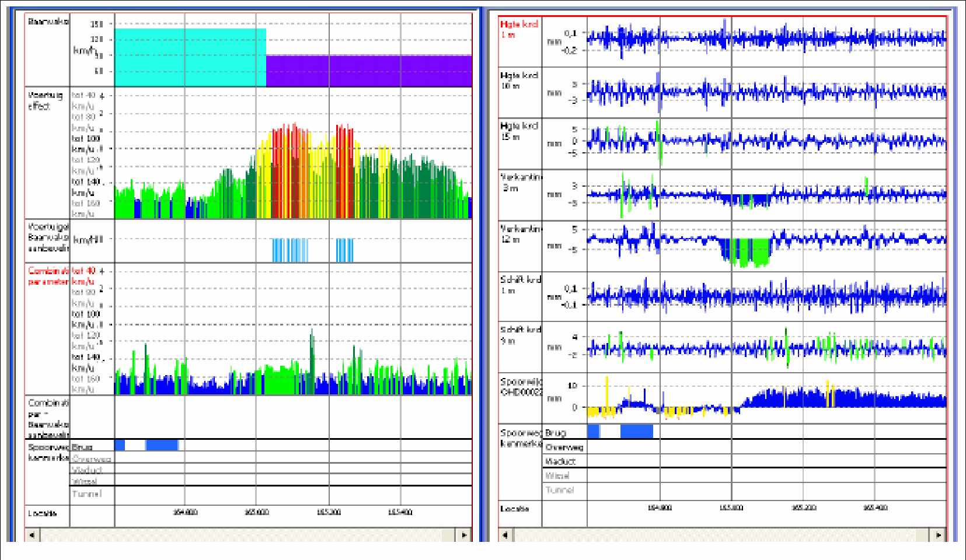The height and width of the screenshot is (560, 966).
Task: Click right scroll arrow in left panel
Action: click(464, 534)
